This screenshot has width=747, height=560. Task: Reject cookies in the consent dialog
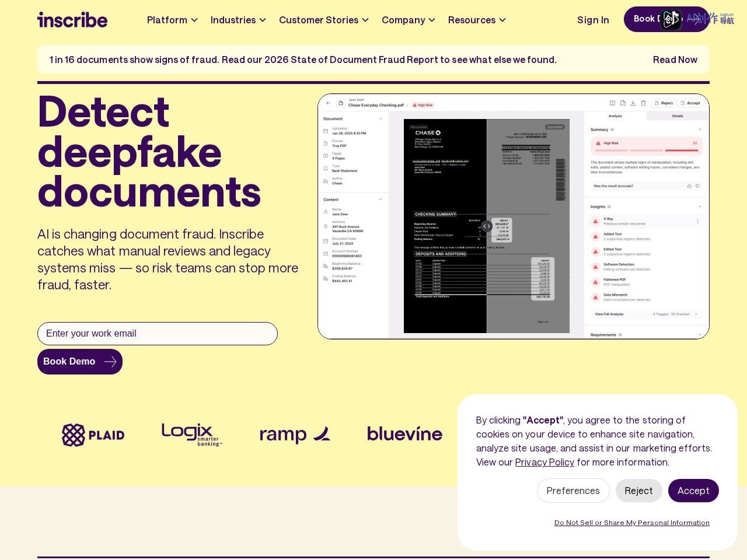638,491
